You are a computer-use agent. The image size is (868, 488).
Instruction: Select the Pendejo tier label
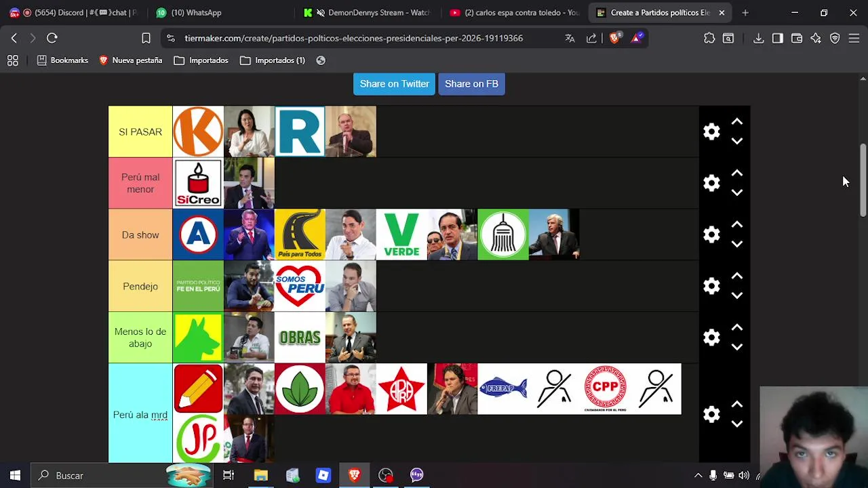tap(140, 286)
